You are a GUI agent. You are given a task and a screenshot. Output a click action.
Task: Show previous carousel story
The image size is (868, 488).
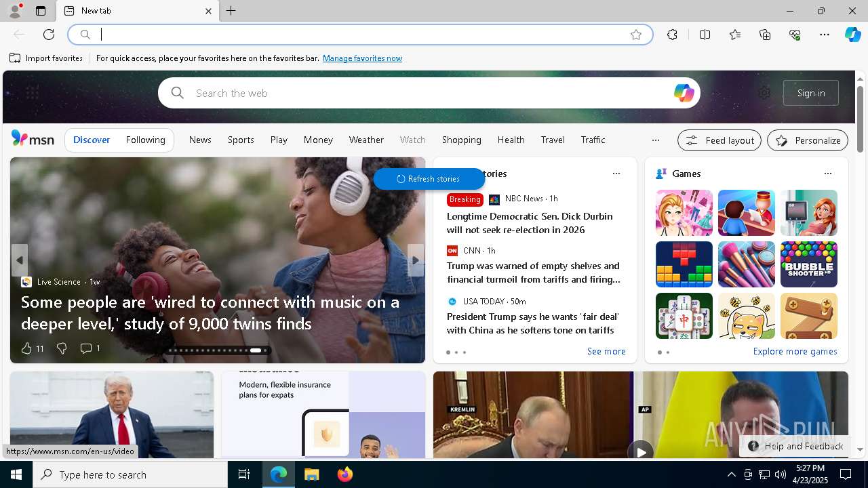(x=20, y=260)
